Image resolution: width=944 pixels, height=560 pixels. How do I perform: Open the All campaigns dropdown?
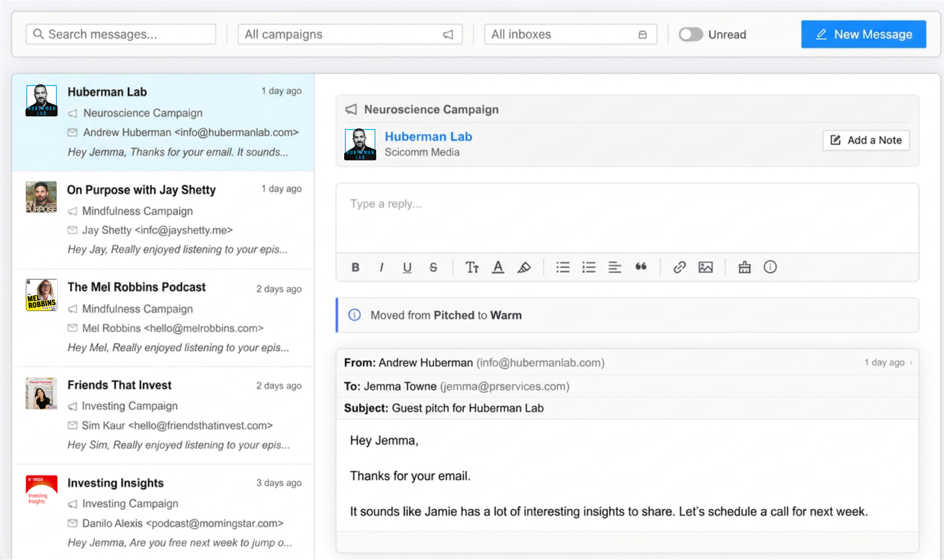click(x=350, y=34)
